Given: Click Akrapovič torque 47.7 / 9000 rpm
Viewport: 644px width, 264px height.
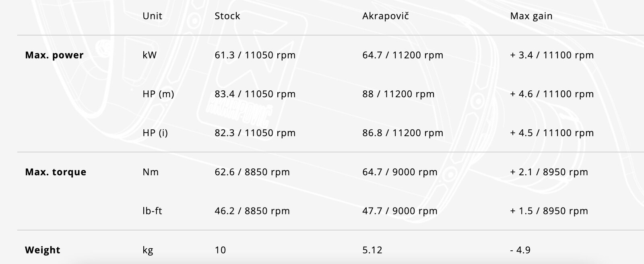Looking at the screenshot, I should coord(399,211).
